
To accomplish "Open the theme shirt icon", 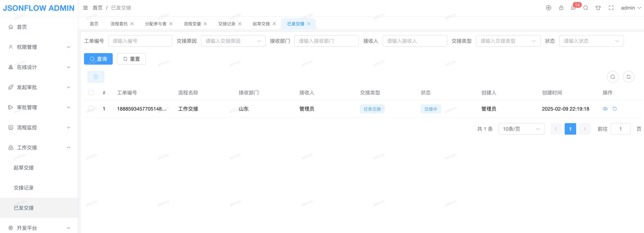I will click(598, 8).
